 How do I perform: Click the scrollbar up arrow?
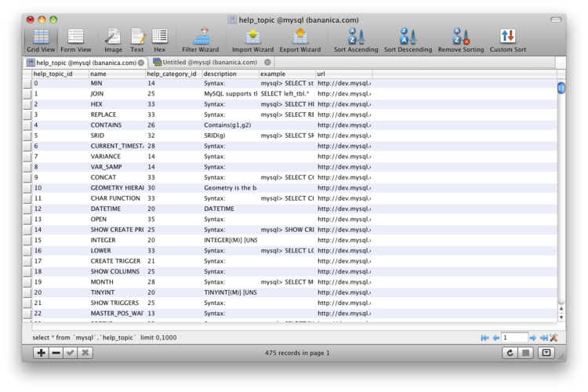[x=561, y=309]
